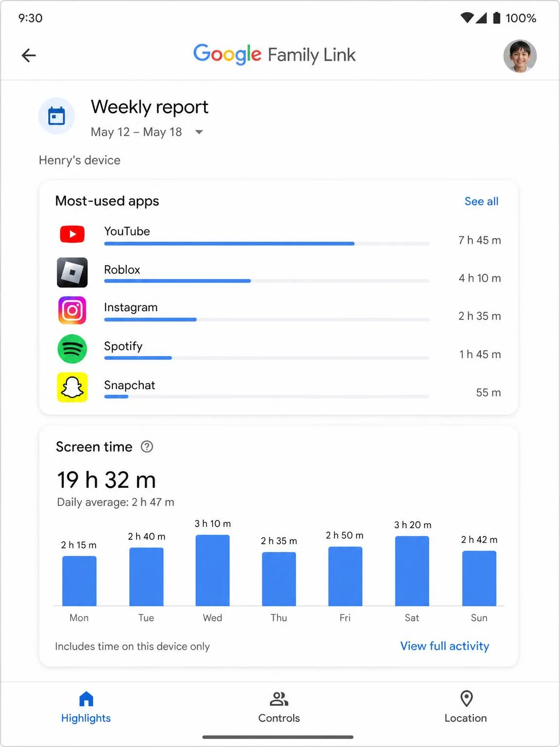Tap the Weekly report title
The height and width of the screenshot is (747, 560).
pyautogui.click(x=150, y=107)
